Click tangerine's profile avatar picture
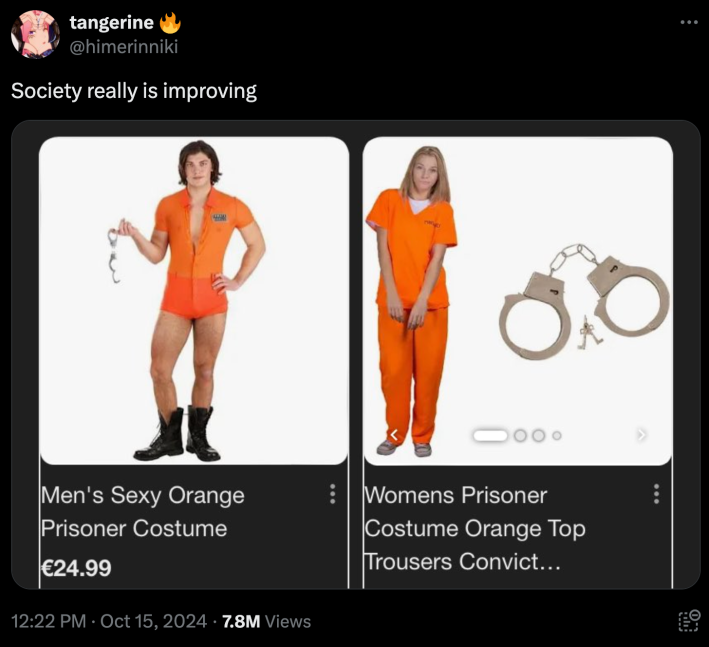709x647 pixels. click(35, 35)
